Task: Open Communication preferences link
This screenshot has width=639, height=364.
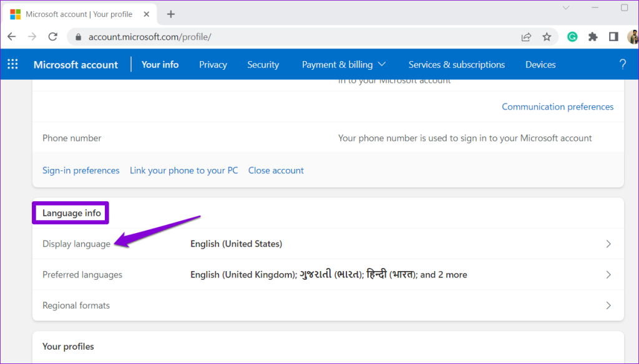Action: click(x=557, y=107)
